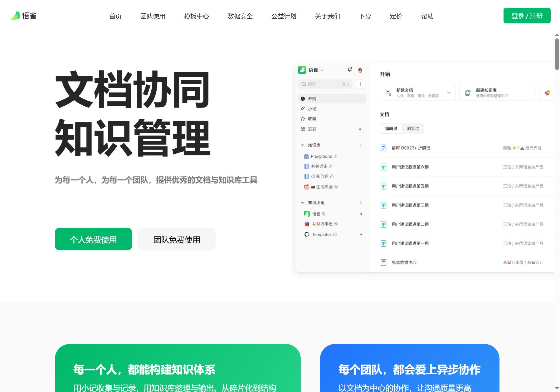
Task: Click the 搜索 search field
Action: pyautogui.click(x=325, y=84)
